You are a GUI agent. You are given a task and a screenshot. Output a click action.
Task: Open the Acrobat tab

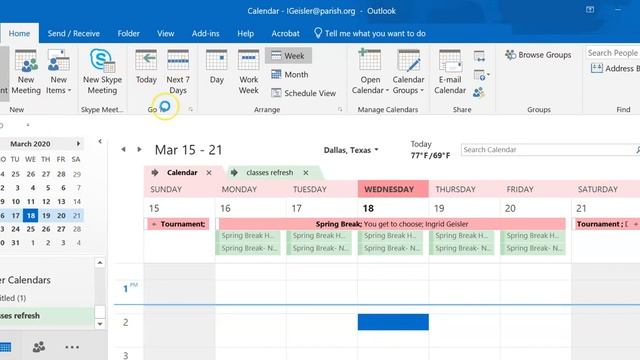pyautogui.click(x=285, y=33)
